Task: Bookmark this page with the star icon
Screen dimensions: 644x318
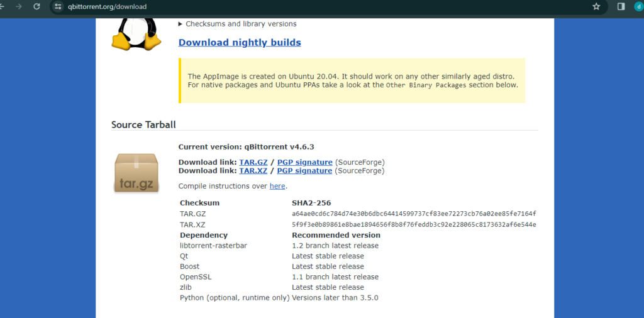Action: [596, 6]
